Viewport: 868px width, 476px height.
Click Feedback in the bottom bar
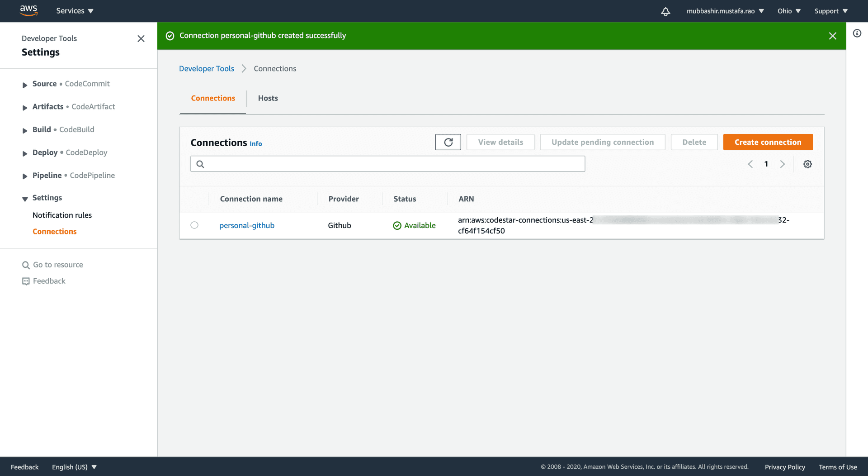(24, 467)
